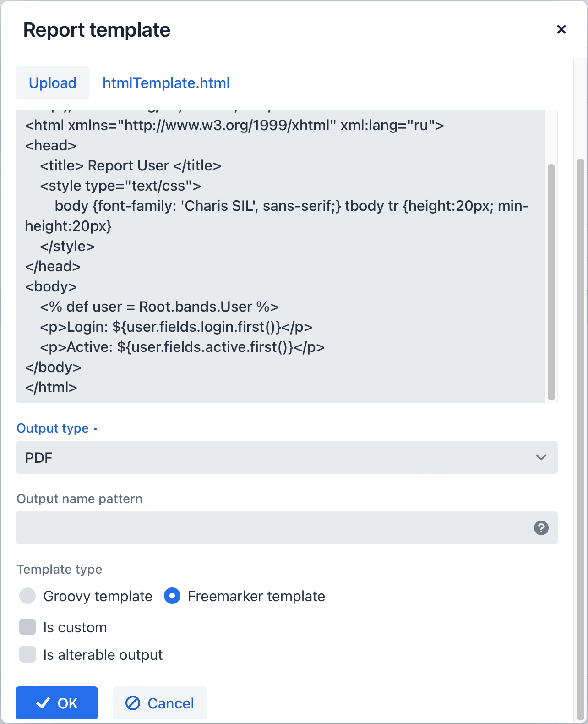Screen dimensions: 588x724
Task: Open the Output name pattern help tooltip
Action: tap(542, 528)
